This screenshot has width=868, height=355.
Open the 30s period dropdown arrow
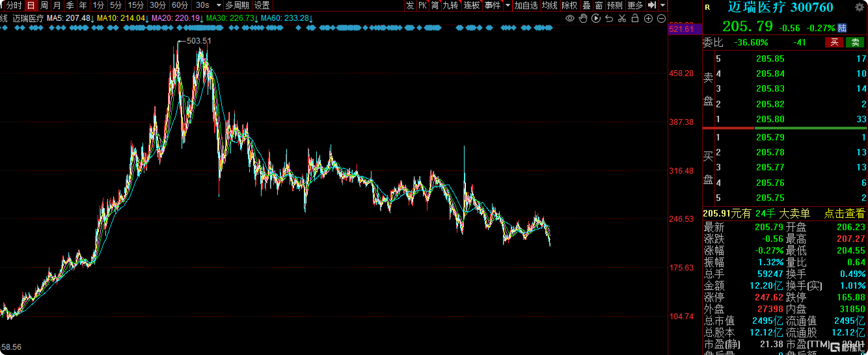219,6
